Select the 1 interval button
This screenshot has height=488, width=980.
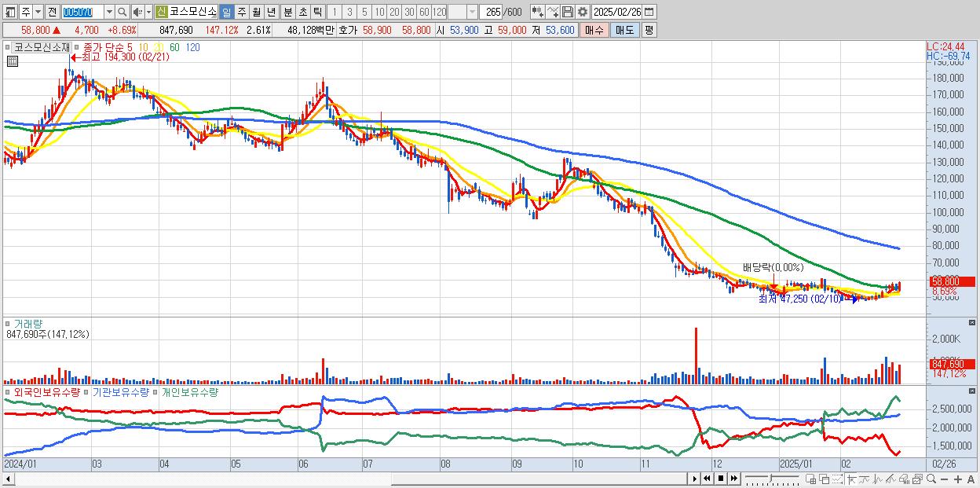[335, 12]
